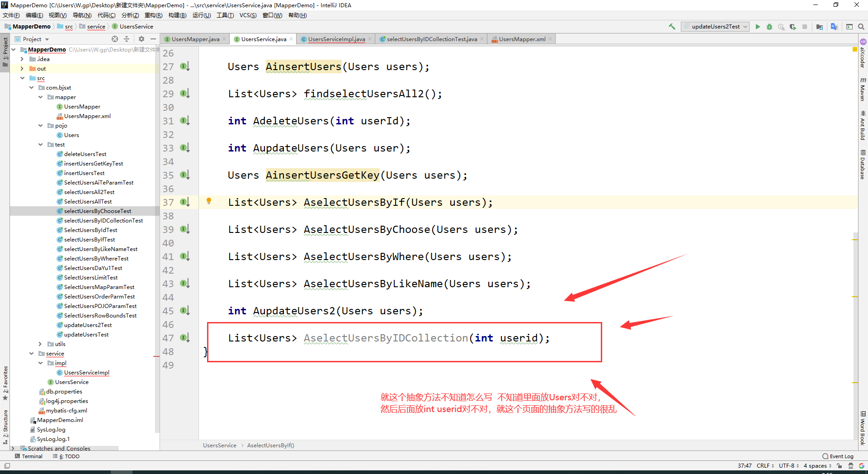Click the Build Project hammer icon
Viewport: 868px width, 474px height.
[x=672, y=27]
